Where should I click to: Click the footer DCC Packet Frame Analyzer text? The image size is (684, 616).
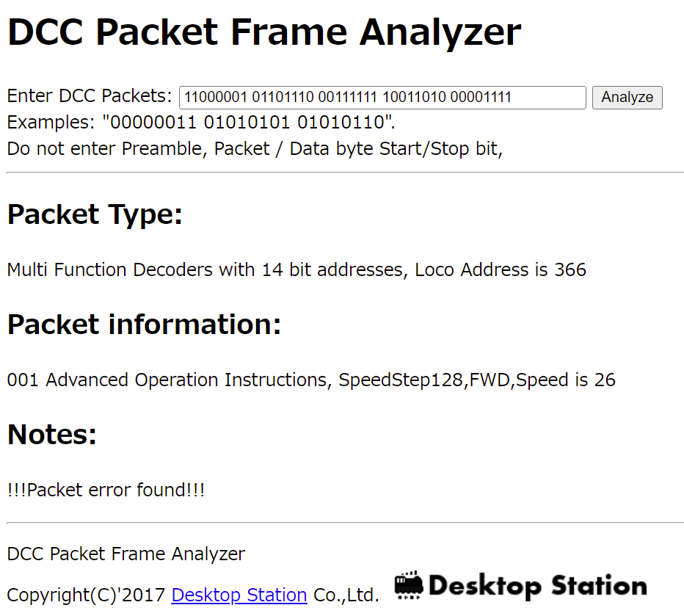(x=125, y=554)
